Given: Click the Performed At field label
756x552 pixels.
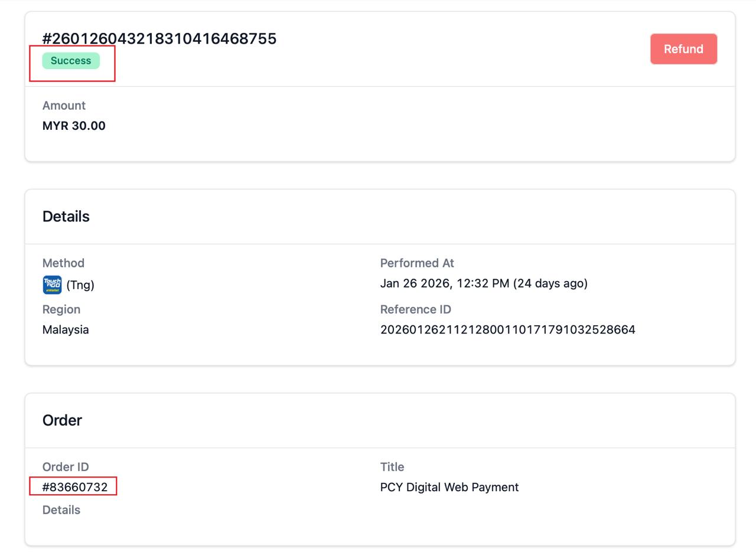Looking at the screenshot, I should coord(417,263).
